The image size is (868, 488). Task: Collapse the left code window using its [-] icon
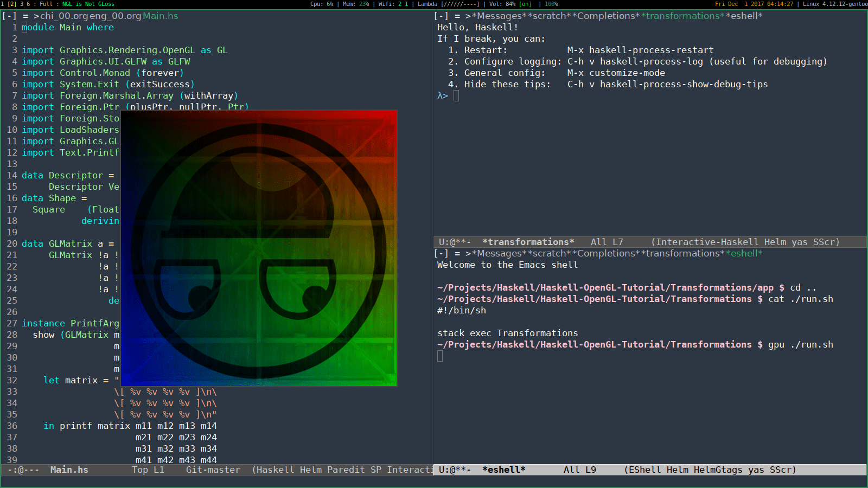[9, 16]
